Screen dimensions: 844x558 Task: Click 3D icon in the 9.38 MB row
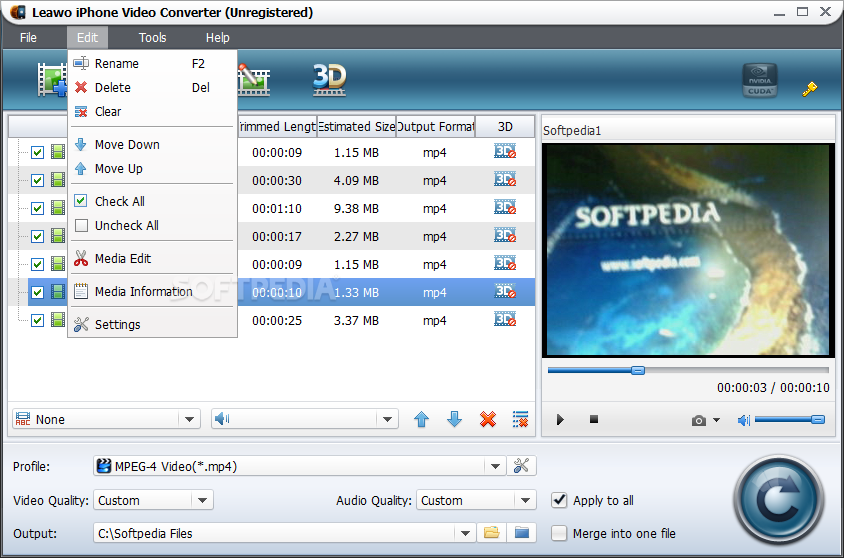click(505, 208)
